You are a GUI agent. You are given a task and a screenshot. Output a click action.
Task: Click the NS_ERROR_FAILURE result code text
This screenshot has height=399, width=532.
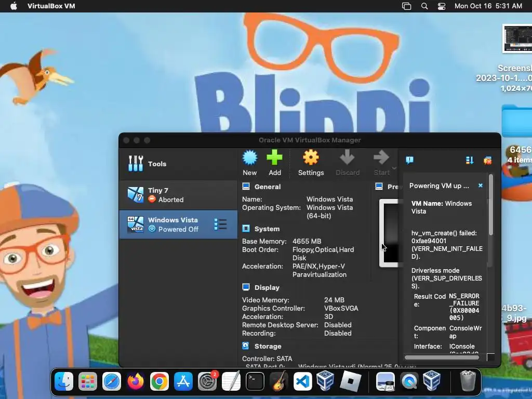(x=464, y=307)
